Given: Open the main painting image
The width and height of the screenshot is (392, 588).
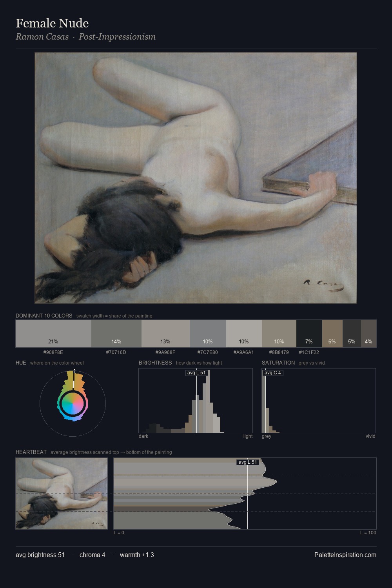Looking at the screenshot, I should click(196, 178).
